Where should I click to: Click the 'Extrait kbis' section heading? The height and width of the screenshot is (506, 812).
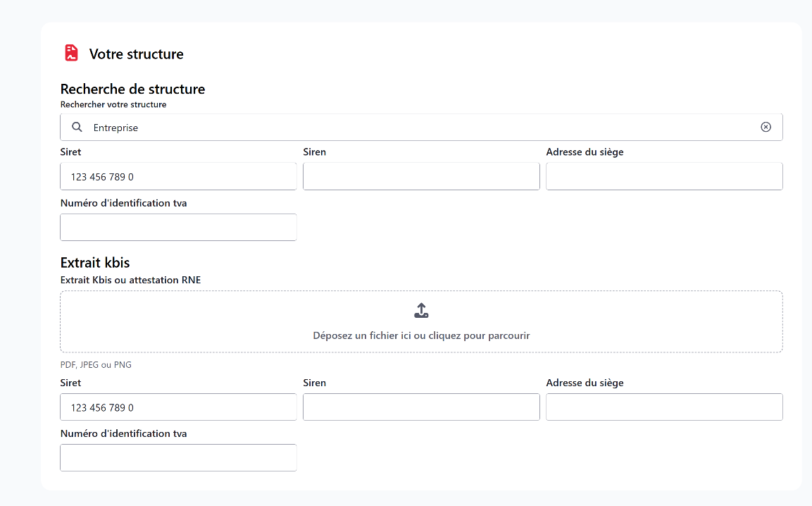pyautogui.click(x=95, y=262)
